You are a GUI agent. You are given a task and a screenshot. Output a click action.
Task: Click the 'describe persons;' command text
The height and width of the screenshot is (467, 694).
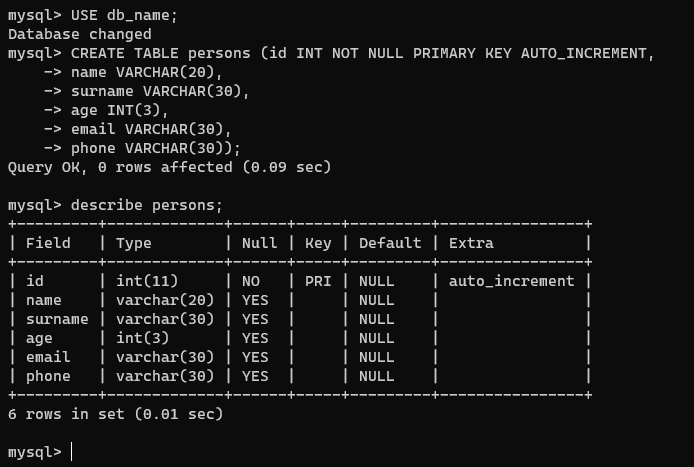(x=147, y=205)
